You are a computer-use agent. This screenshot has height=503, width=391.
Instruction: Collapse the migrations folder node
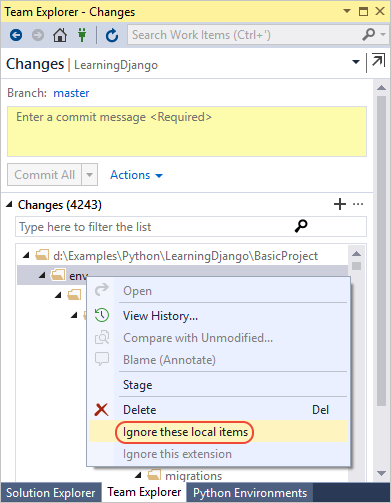tap(138, 475)
